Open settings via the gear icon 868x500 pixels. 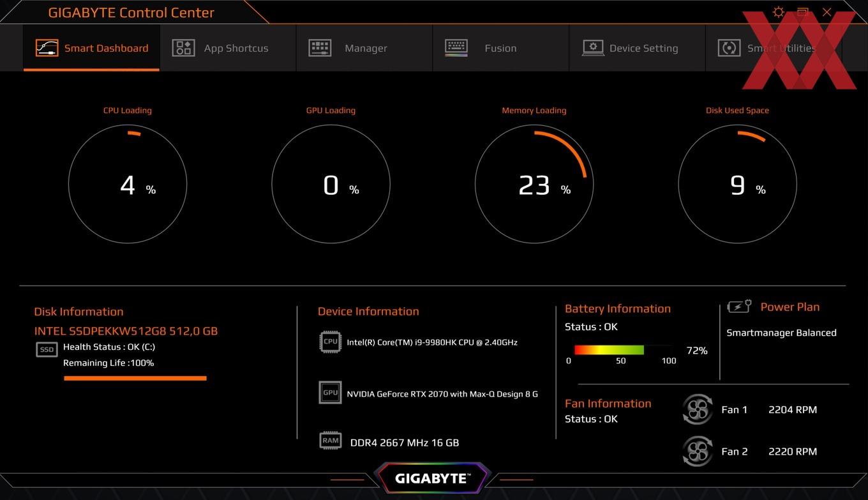pyautogui.click(x=778, y=12)
